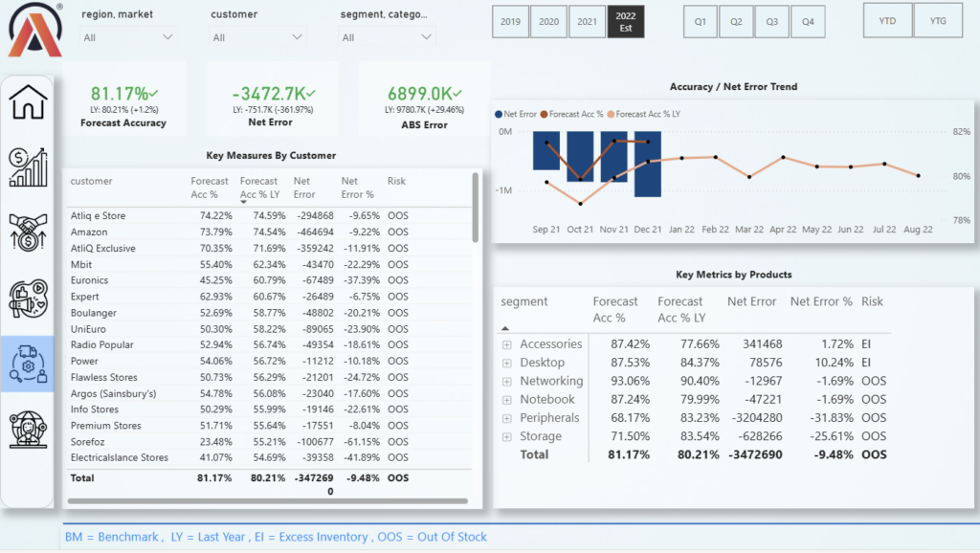Click the products Total row label
This screenshot has width=980, height=553.
[x=534, y=454]
